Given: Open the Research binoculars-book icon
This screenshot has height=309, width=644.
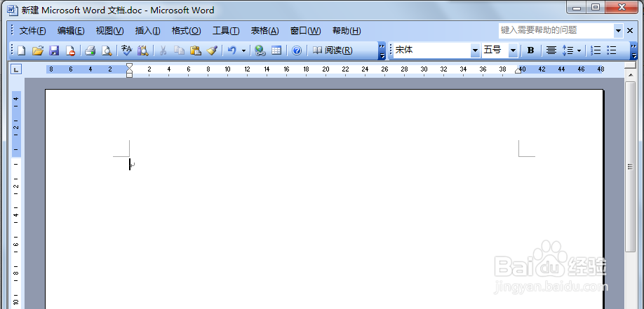Looking at the screenshot, I should [x=143, y=50].
